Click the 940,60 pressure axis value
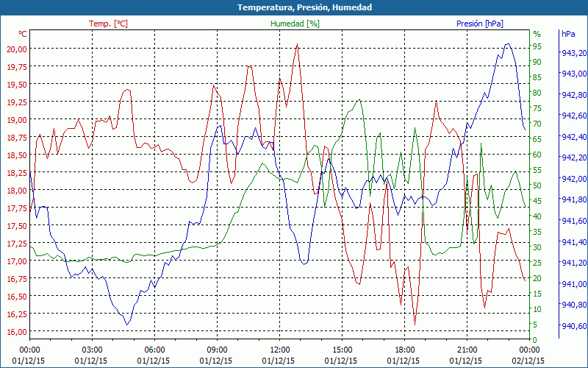 [574, 325]
